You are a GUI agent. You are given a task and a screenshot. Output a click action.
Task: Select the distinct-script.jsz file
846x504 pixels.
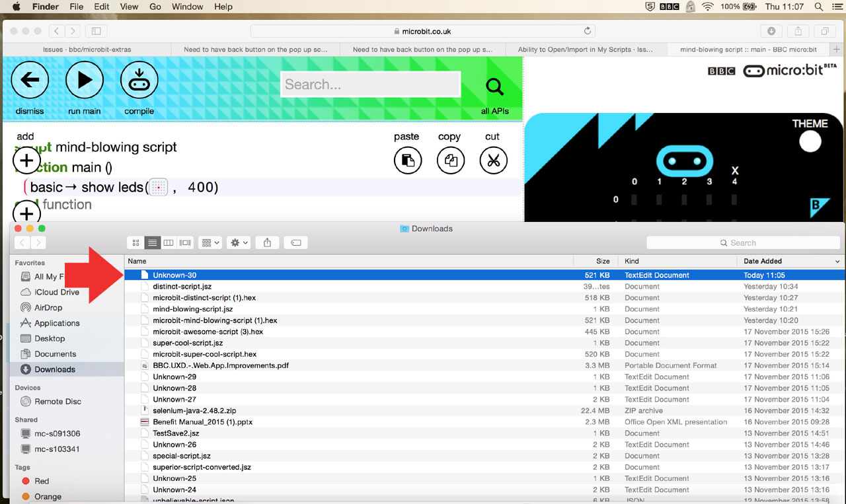pos(182,287)
